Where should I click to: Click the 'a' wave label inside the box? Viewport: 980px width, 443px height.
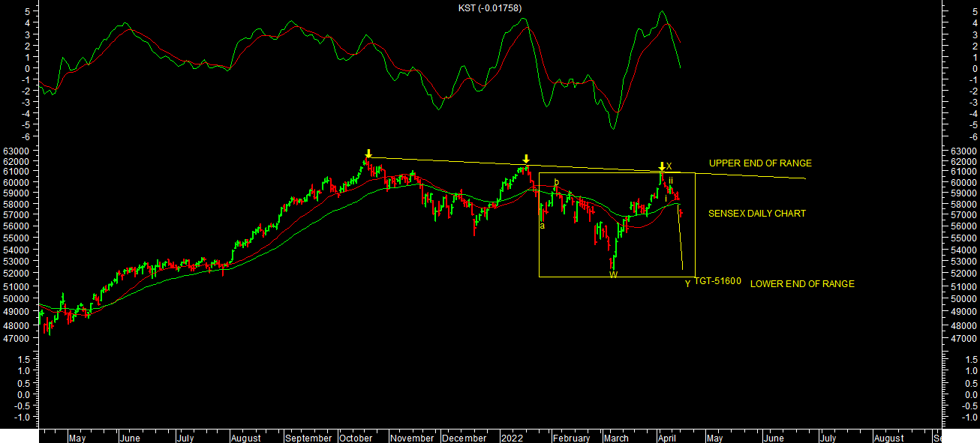coord(543,225)
